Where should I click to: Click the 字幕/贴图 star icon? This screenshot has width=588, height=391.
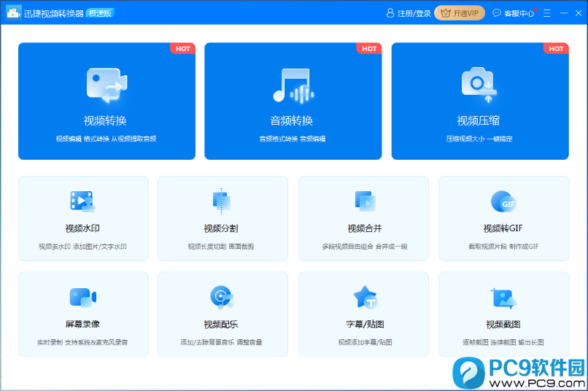click(365, 297)
